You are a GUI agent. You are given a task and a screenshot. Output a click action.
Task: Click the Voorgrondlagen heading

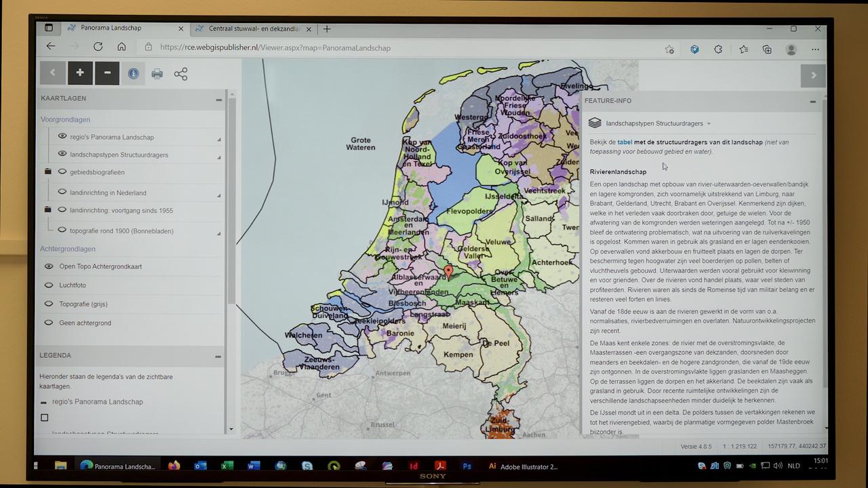[65, 119]
